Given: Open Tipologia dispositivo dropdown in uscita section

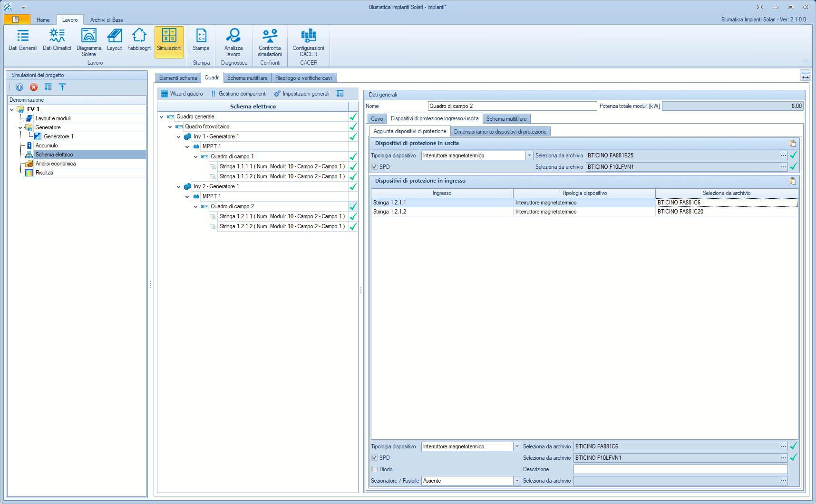Looking at the screenshot, I should point(529,155).
